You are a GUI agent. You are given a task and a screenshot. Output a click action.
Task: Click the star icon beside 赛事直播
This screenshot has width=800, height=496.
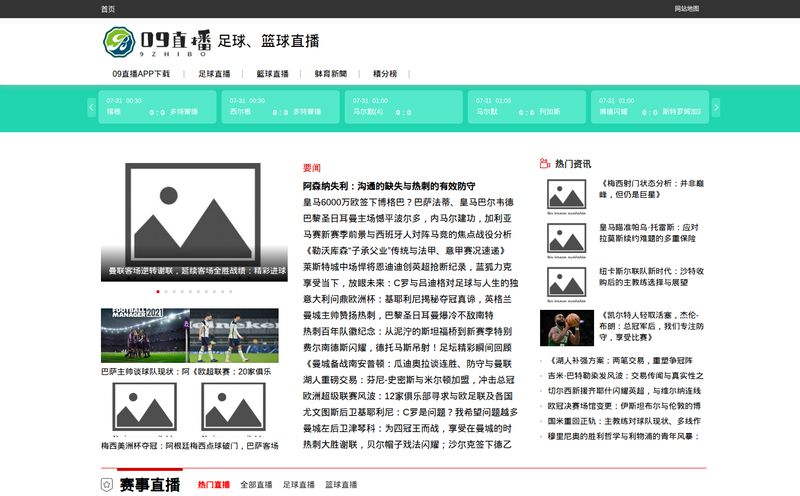coord(107,484)
